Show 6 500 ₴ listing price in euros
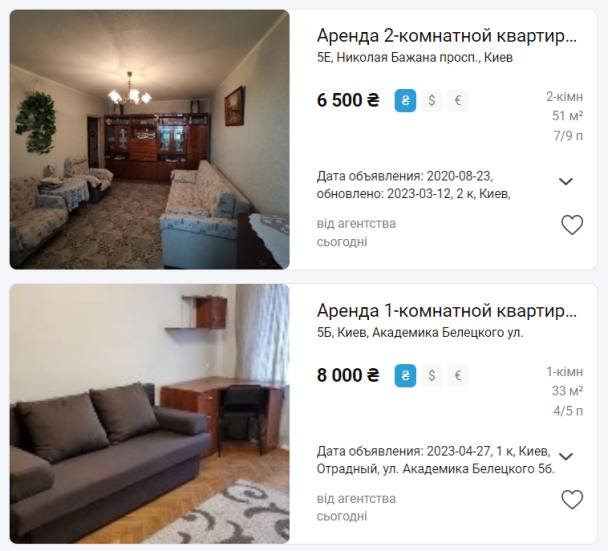The image size is (608, 551). [458, 101]
